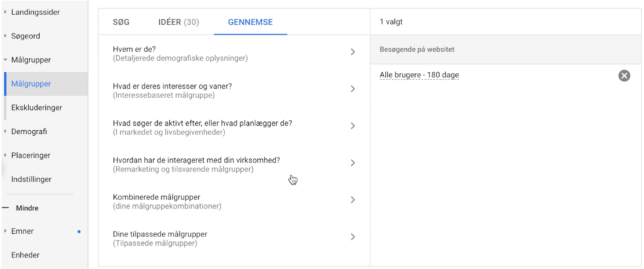Switch to the IDÉER (30) tab
This screenshot has width=644, height=269.
[x=179, y=22]
